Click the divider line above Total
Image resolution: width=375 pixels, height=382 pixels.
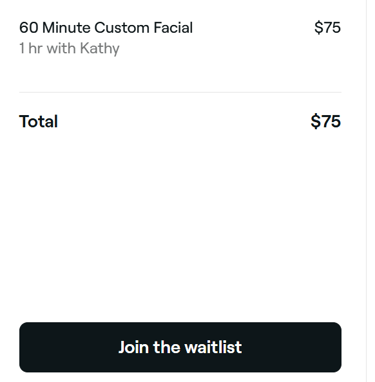pyautogui.click(x=180, y=92)
